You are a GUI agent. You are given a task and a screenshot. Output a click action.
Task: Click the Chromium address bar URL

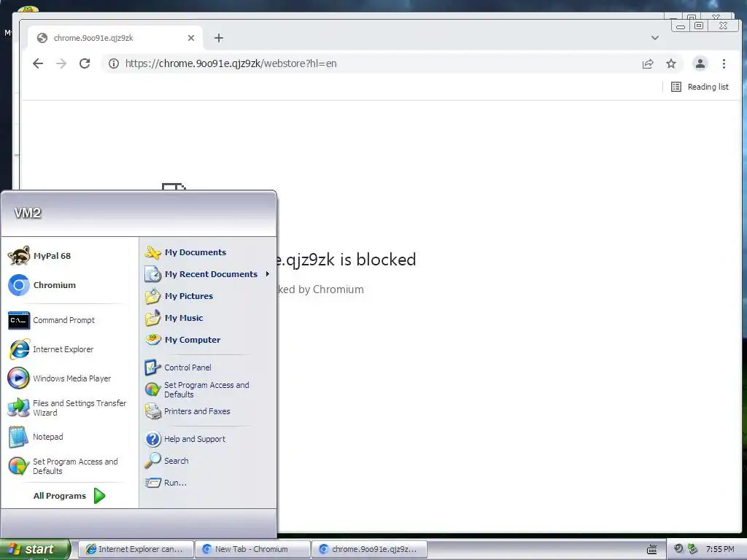[x=231, y=63]
